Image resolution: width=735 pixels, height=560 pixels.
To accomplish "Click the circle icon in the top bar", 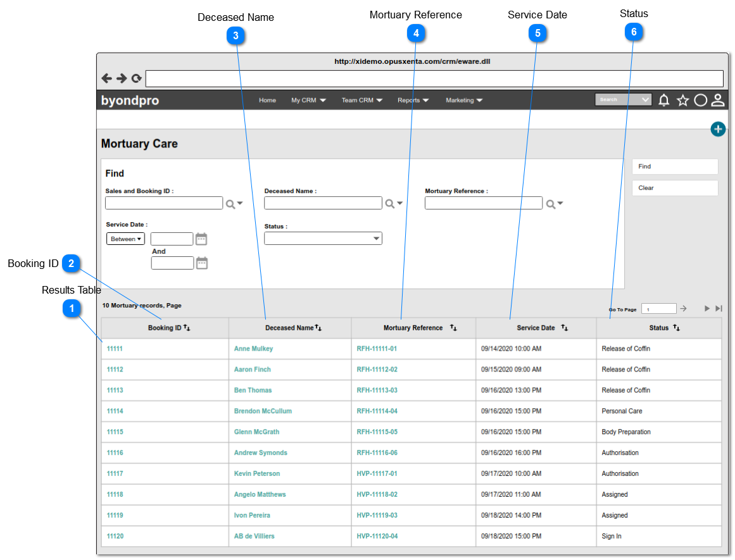I will tap(700, 100).
